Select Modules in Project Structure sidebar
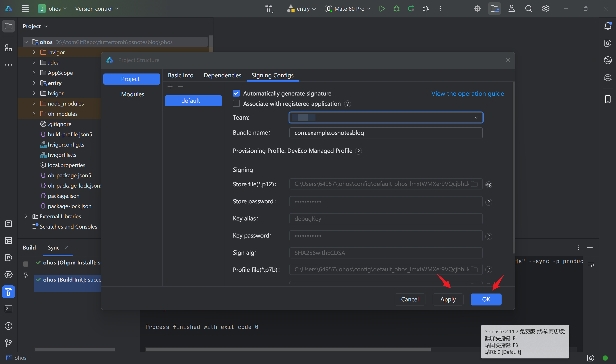 (x=133, y=94)
